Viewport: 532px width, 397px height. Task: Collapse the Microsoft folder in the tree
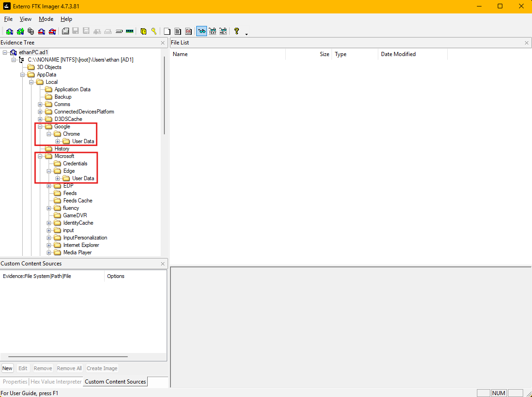click(x=40, y=156)
